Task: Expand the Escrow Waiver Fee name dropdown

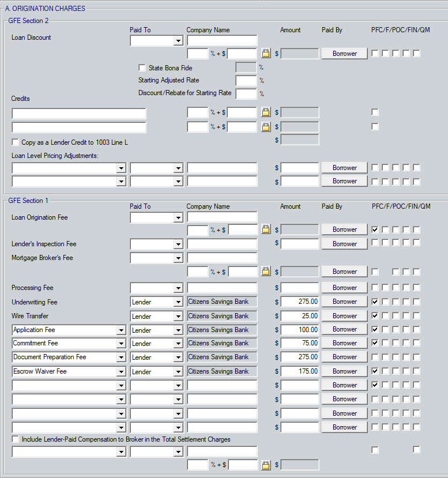Action: pyautogui.click(x=121, y=372)
